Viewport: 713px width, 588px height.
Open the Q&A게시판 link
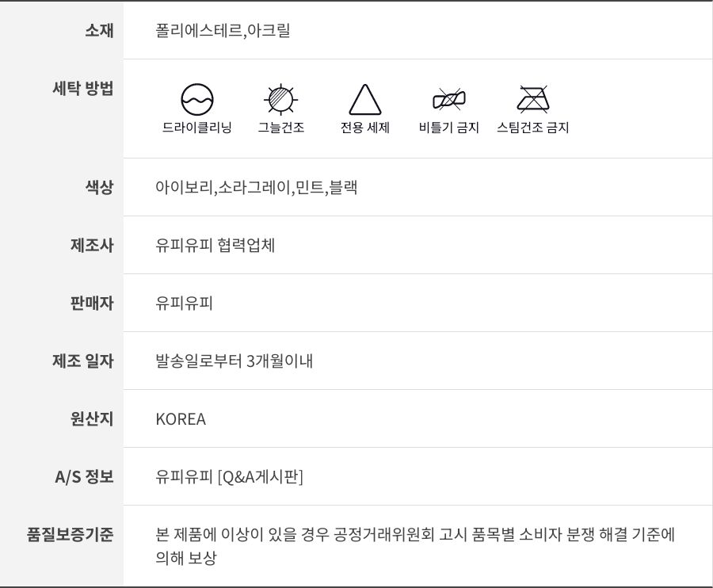coord(260,477)
